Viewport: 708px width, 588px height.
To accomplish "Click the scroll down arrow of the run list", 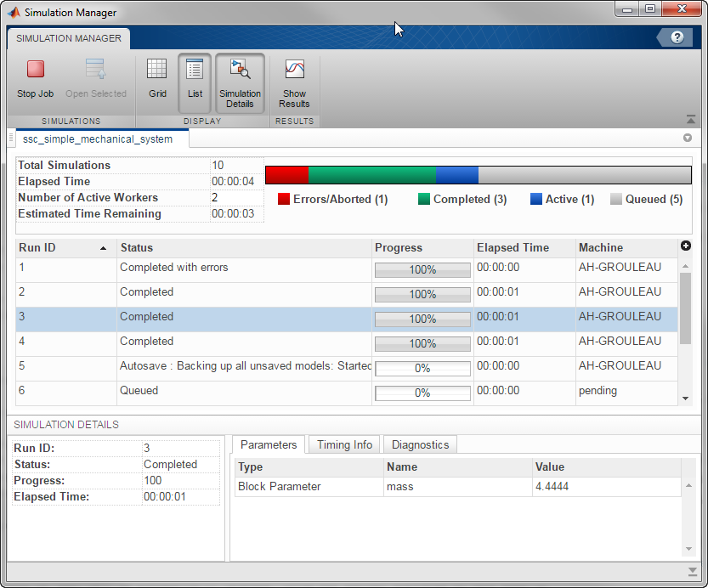I will [x=686, y=399].
